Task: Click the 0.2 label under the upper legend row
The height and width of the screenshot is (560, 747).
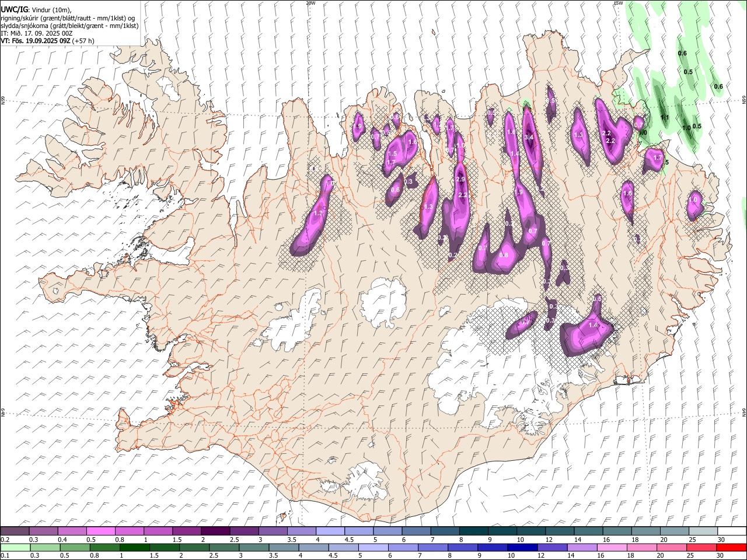Action: point(5,540)
